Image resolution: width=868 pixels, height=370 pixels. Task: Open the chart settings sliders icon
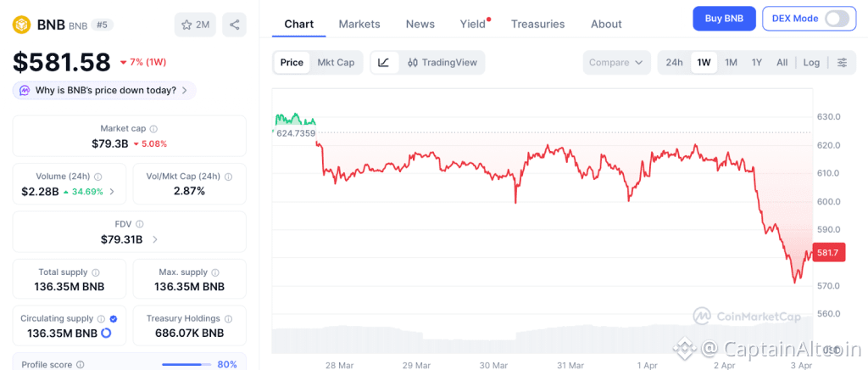click(x=842, y=63)
